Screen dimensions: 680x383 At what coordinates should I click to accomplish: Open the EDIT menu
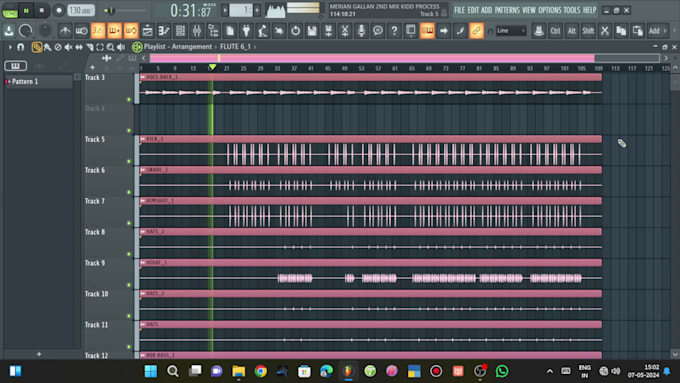click(x=473, y=10)
